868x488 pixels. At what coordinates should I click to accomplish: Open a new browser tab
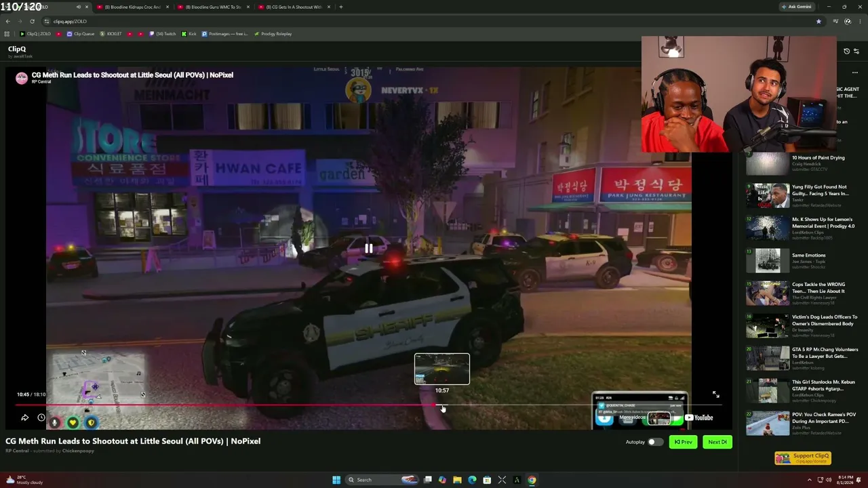341,7
